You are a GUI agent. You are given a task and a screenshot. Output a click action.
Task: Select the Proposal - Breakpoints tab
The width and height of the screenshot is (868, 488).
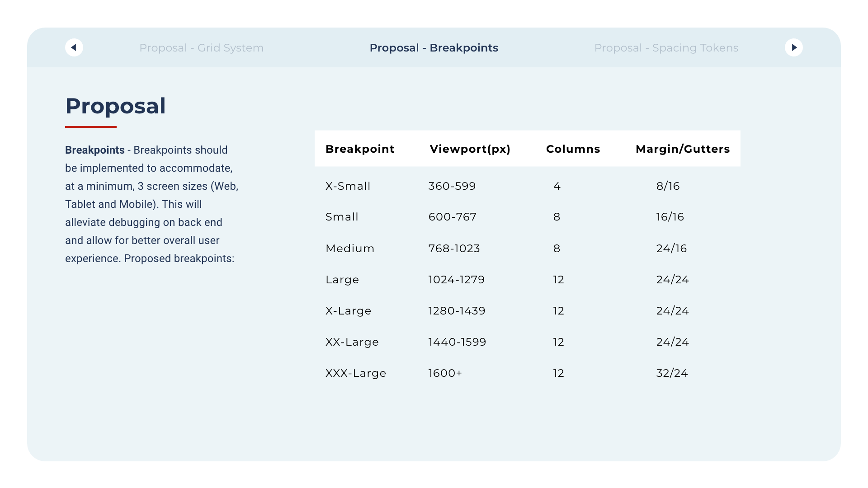pos(434,48)
